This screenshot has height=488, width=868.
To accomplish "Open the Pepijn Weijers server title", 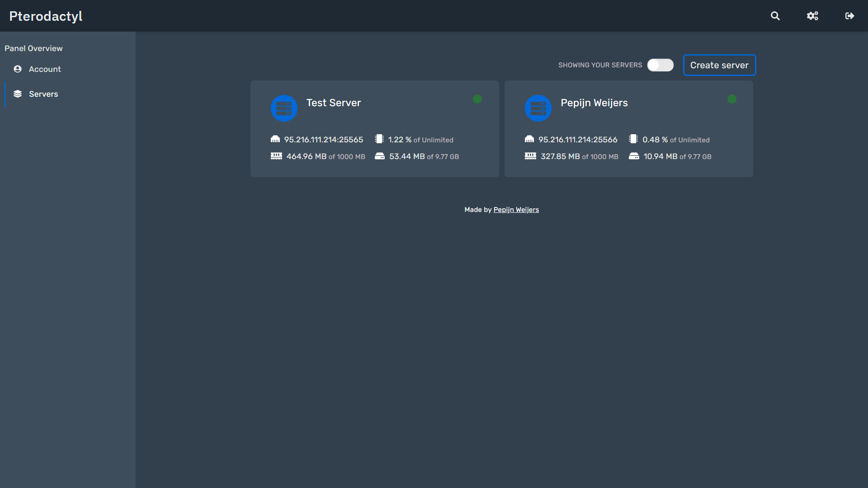I will point(594,103).
